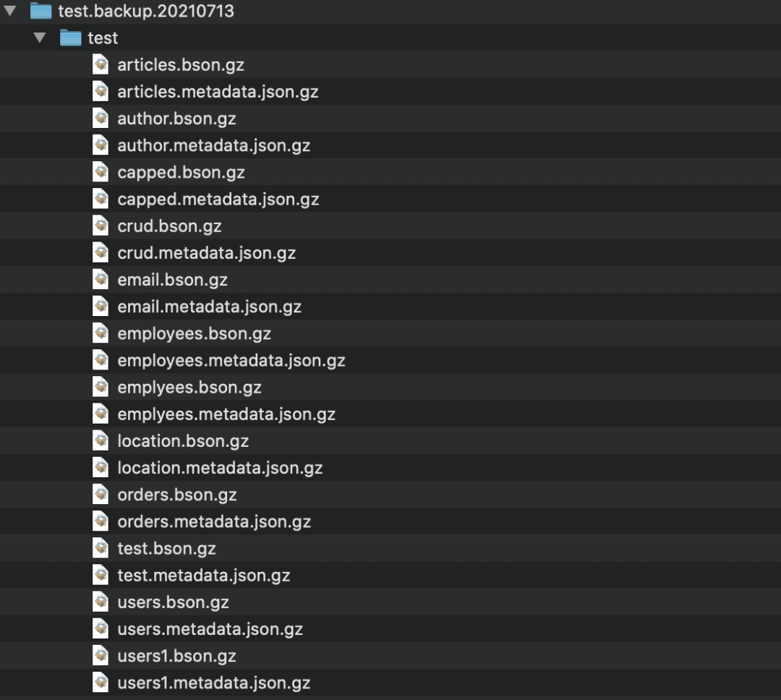Select file name emplyees.bson.gz

(189, 388)
